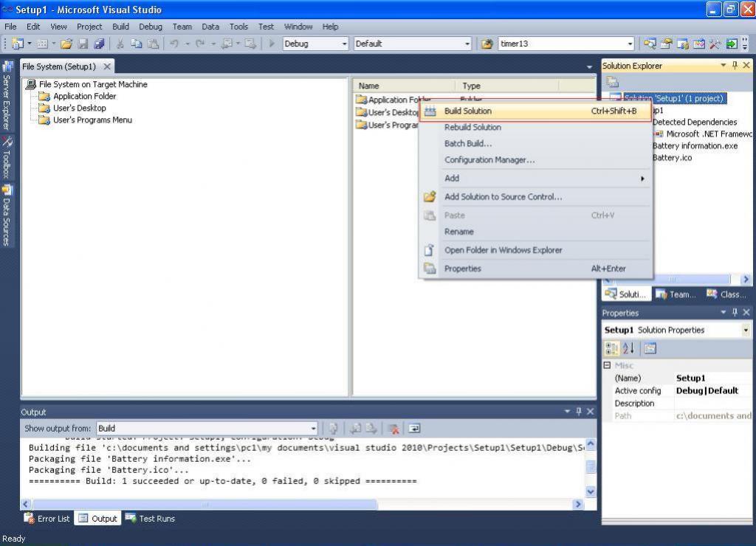Open the Tools menu in the menu bar
Image resolution: width=756 pixels, height=546 pixels.
tap(238, 27)
